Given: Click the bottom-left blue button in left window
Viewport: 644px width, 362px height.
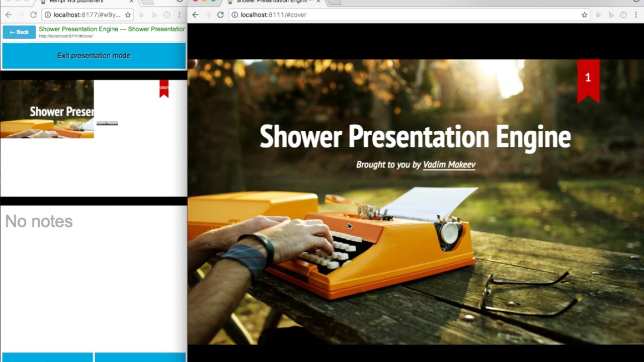Looking at the screenshot, I should point(47,357).
